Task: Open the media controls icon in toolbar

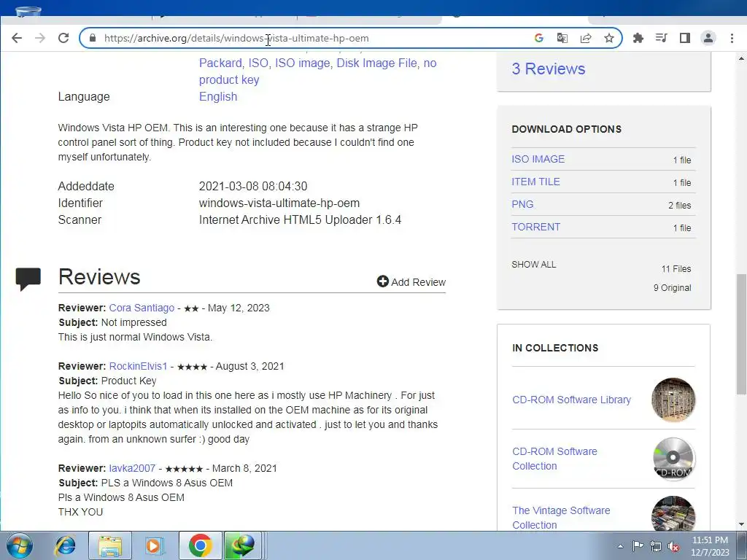Action: click(x=661, y=38)
